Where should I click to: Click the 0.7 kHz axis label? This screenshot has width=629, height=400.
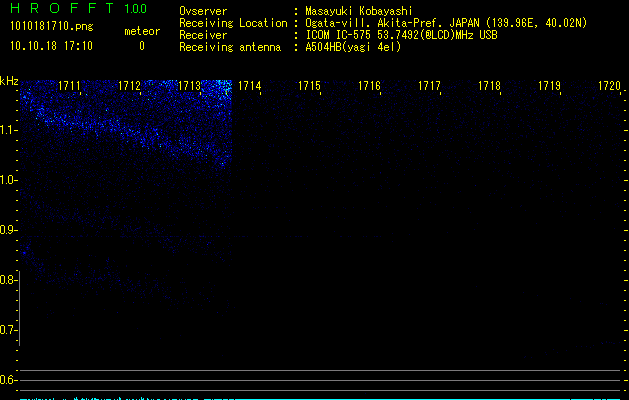[8, 330]
